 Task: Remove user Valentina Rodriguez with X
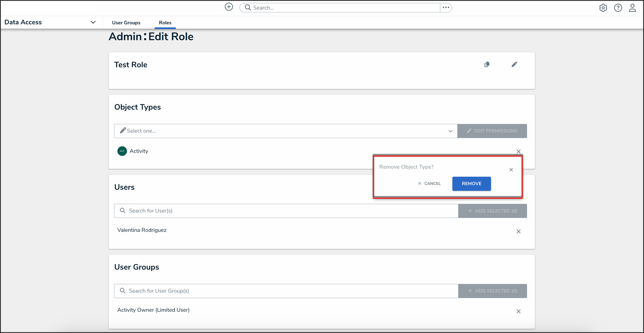tap(518, 231)
